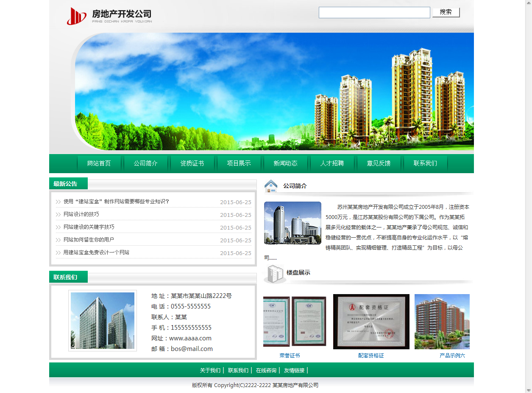Screen dimensions: 532x393
Task: Go to 公司简介 in the navigation bar
Action: point(145,163)
